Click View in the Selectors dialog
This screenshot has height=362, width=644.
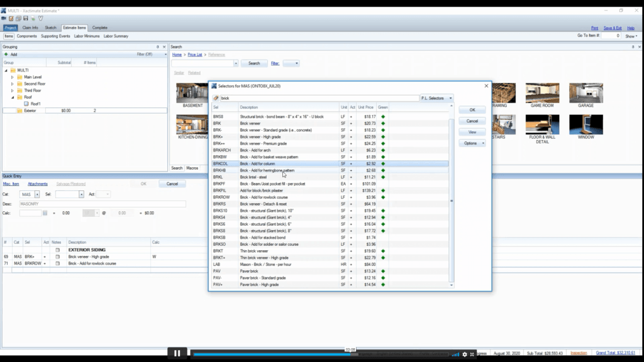pos(472,132)
